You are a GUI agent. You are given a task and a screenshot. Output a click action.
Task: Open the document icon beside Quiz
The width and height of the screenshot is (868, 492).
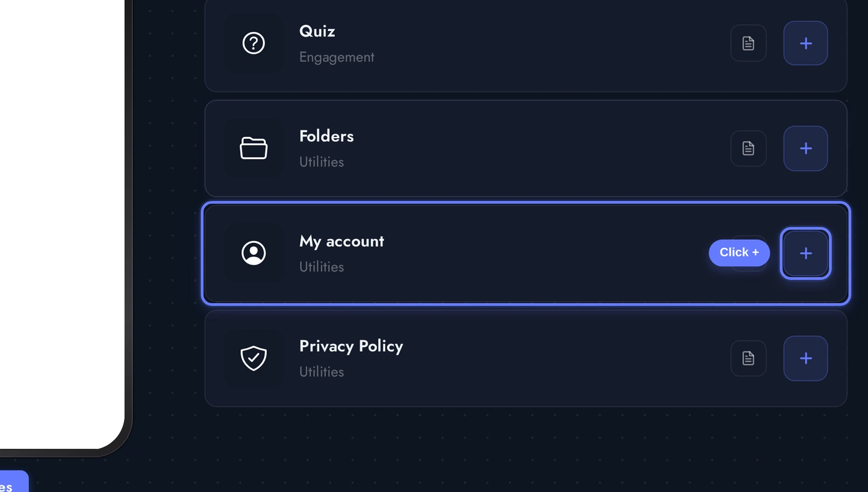click(x=748, y=43)
